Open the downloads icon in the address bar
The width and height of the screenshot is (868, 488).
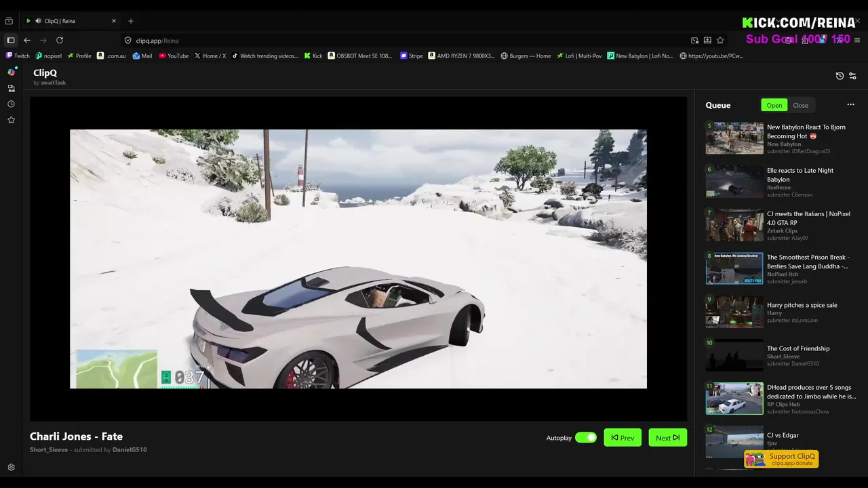(707, 40)
